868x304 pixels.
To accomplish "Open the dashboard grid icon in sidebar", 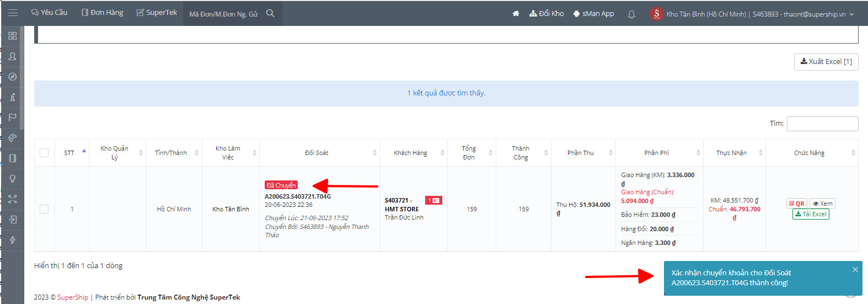I will (13, 36).
